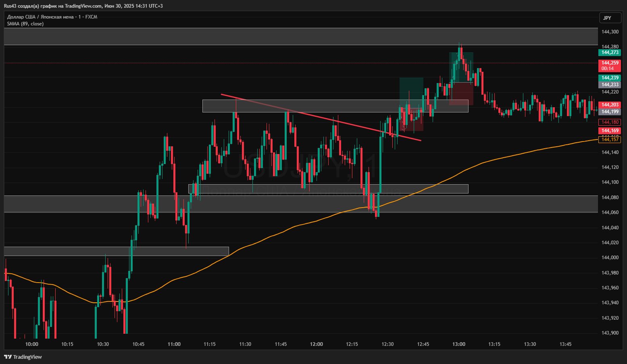Click 144,300 on the price scale
This screenshot has width=627, height=364.
pos(610,32)
